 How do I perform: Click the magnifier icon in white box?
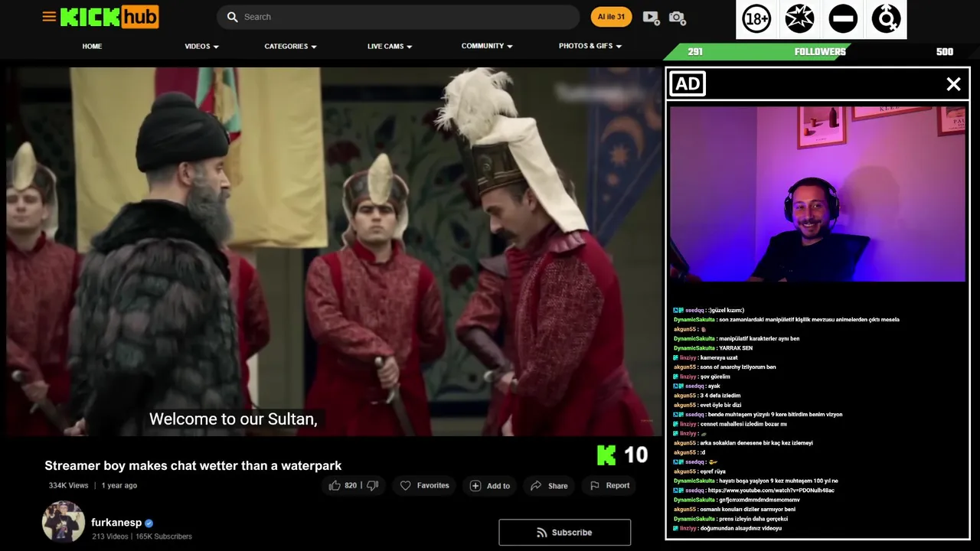(886, 19)
